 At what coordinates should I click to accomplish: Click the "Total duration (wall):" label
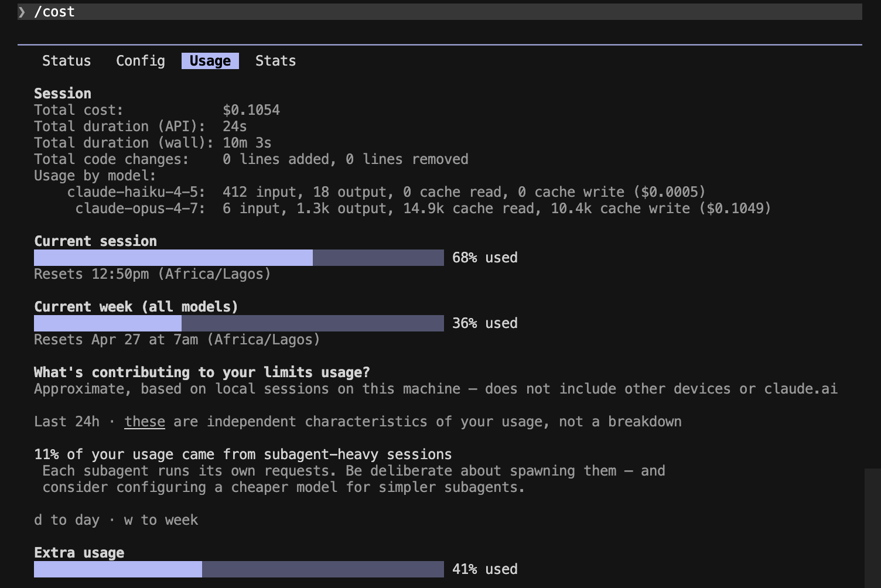point(124,143)
